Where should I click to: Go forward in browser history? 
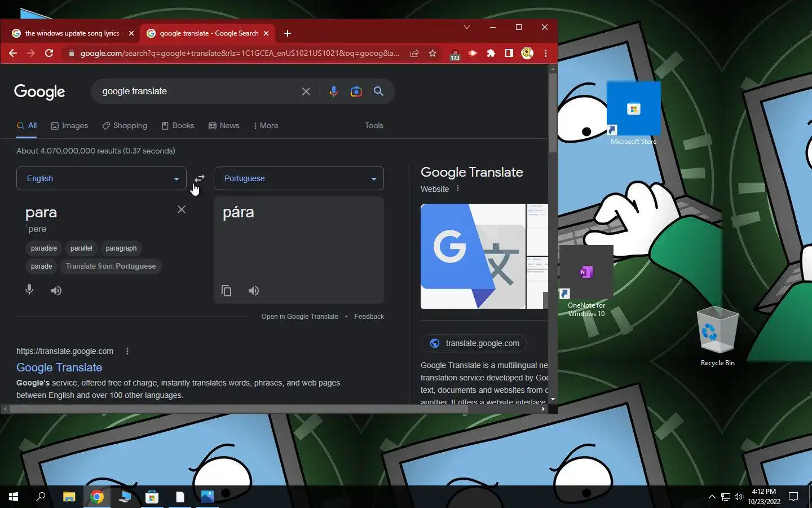31,53
